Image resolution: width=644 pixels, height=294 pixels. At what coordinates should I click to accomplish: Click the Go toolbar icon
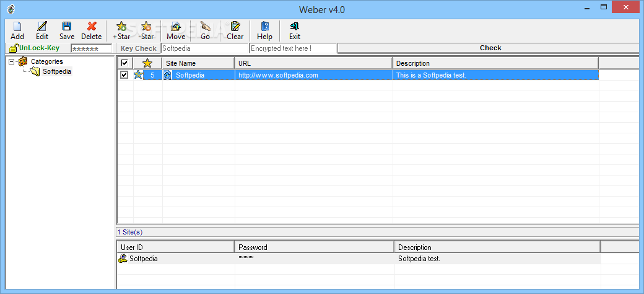(206, 27)
